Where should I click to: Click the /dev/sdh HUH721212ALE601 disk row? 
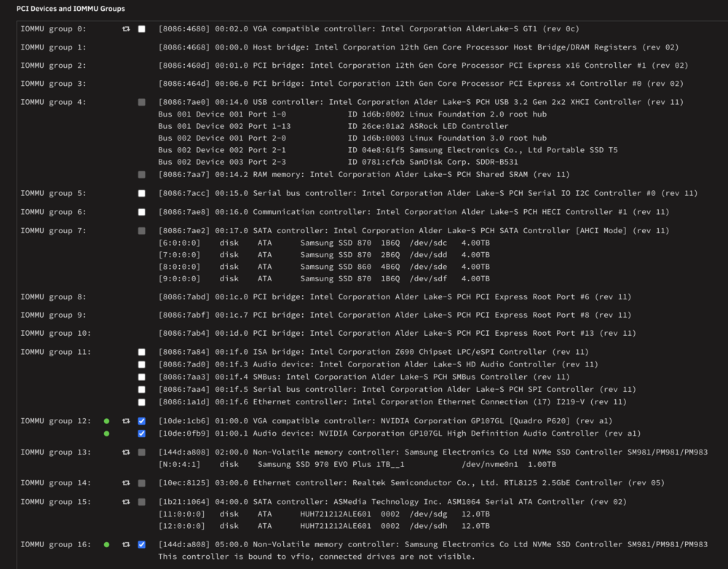324,526
